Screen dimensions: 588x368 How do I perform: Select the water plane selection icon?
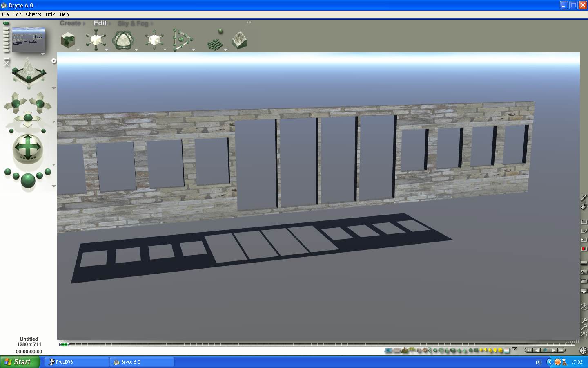[388, 350]
